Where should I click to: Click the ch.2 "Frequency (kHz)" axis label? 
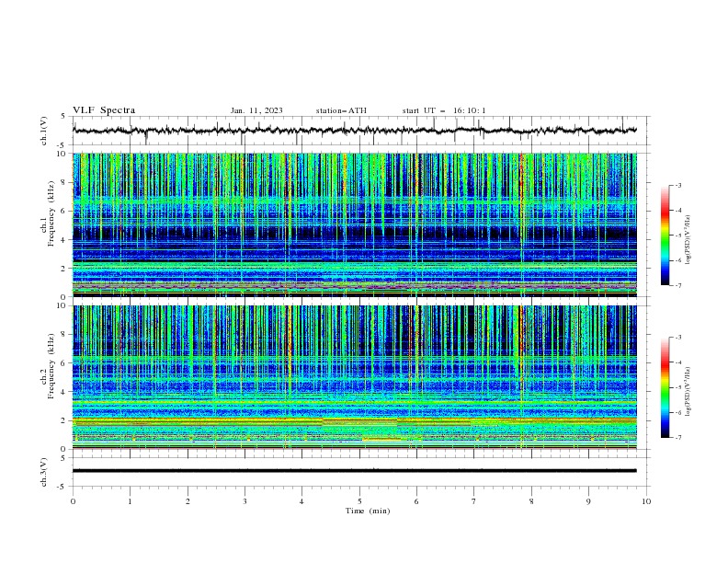click(51, 366)
